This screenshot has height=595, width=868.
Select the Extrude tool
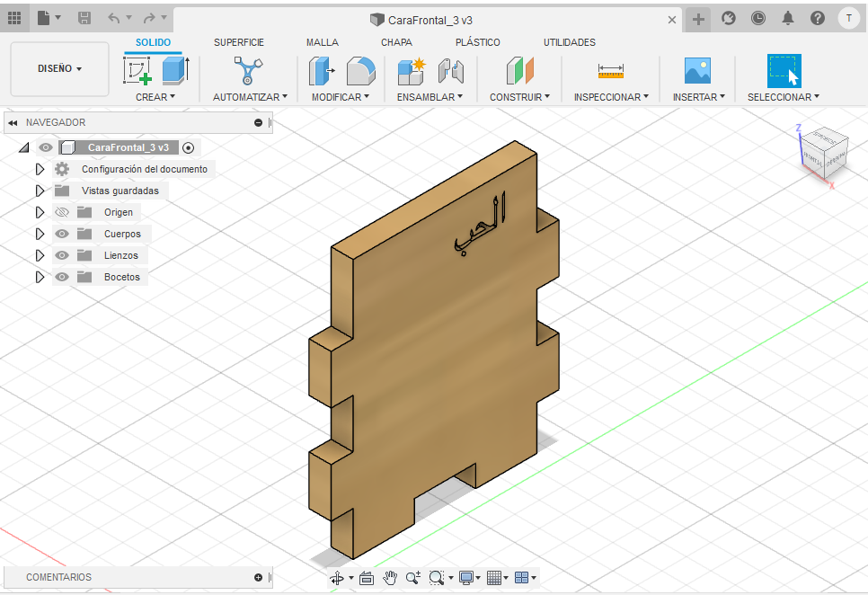pyautogui.click(x=175, y=70)
